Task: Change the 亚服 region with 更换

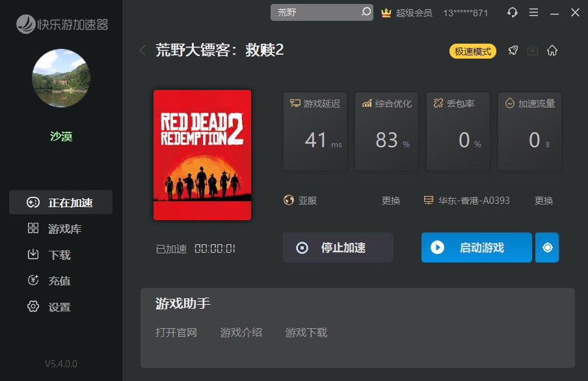Action: [x=391, y=201]
